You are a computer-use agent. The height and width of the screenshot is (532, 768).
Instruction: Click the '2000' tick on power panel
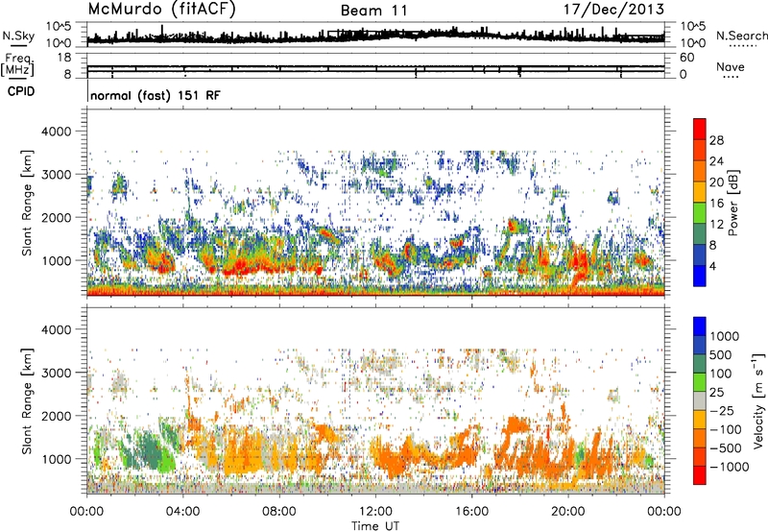[57, 217]
